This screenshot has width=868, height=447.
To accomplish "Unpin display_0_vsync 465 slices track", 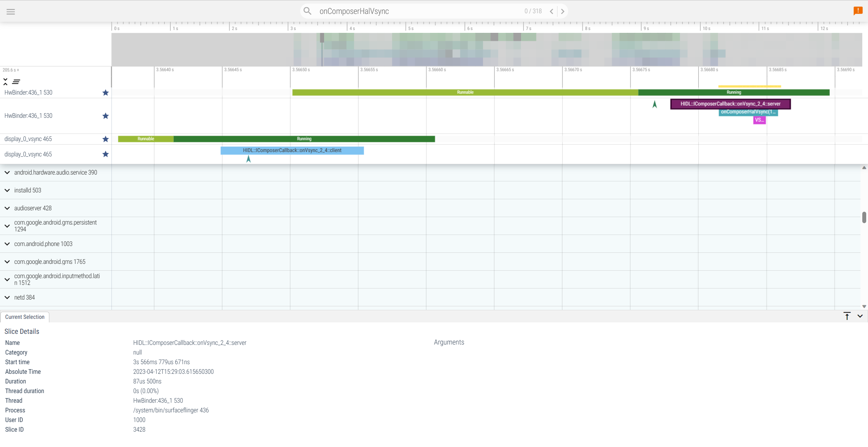I will (105, 154).
